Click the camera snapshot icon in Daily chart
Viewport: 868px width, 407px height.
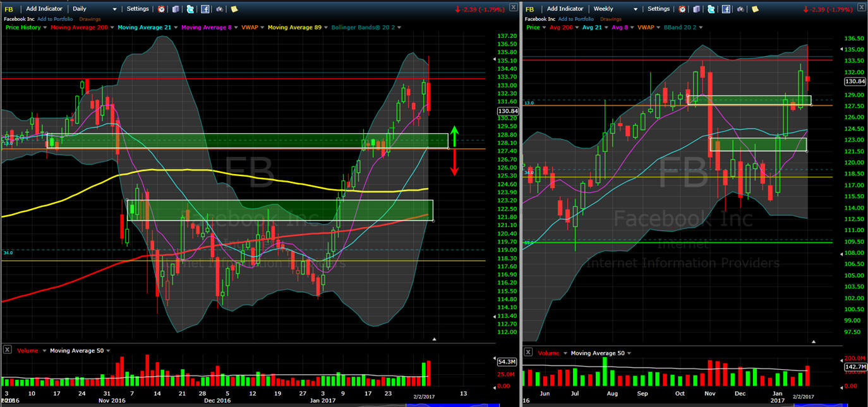click(219, 9)
